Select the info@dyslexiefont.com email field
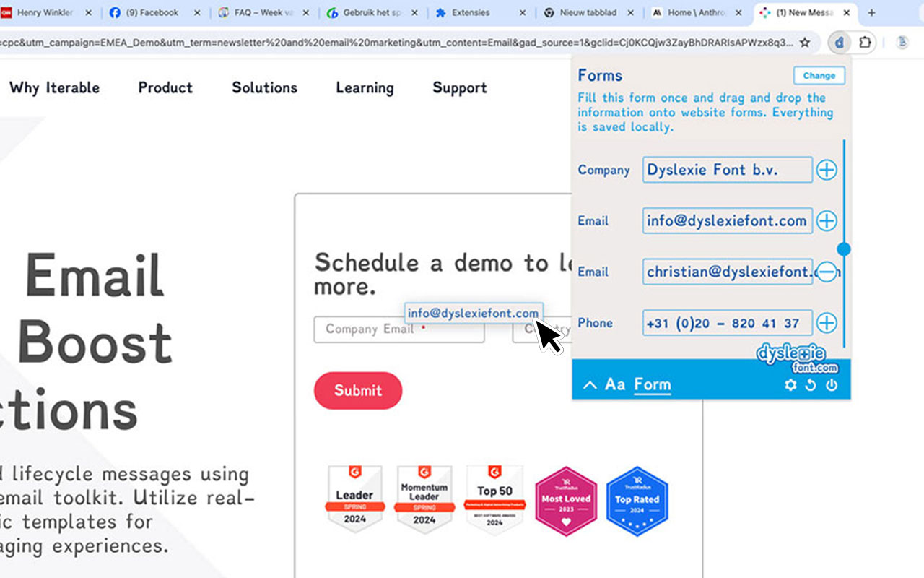924x578 pixels. (x=728, y=221)
